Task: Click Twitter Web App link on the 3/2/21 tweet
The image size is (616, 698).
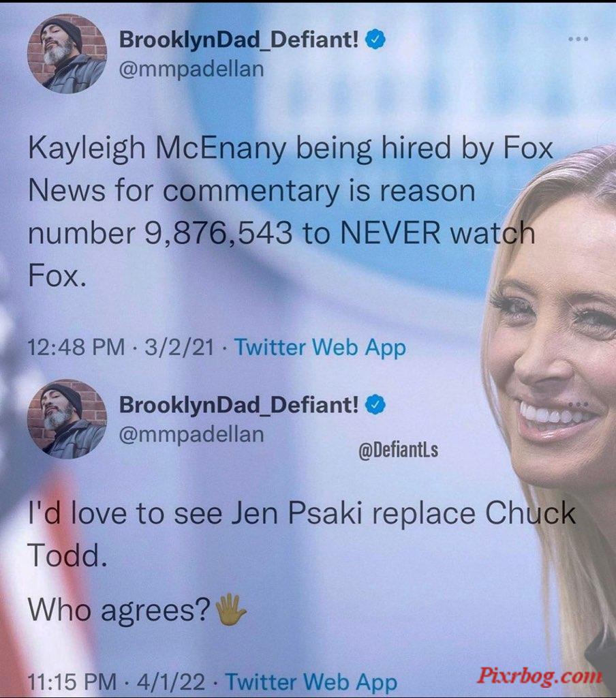Action: click(x=320, y=347)
